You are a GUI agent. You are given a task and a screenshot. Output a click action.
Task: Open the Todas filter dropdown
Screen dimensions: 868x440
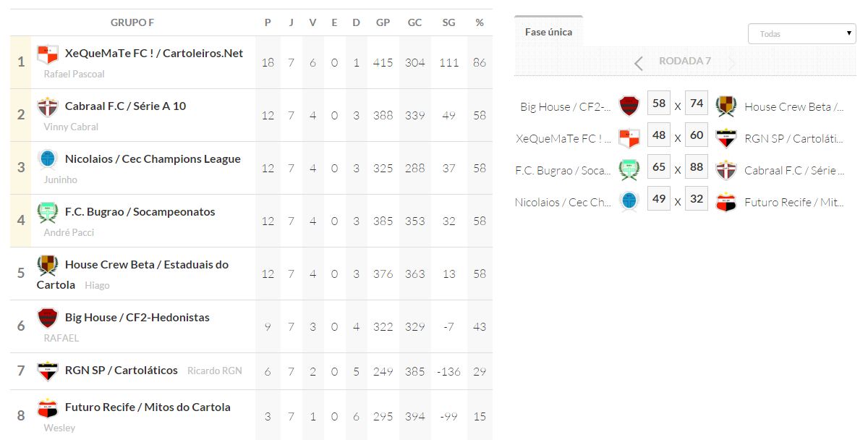(801, 34)
